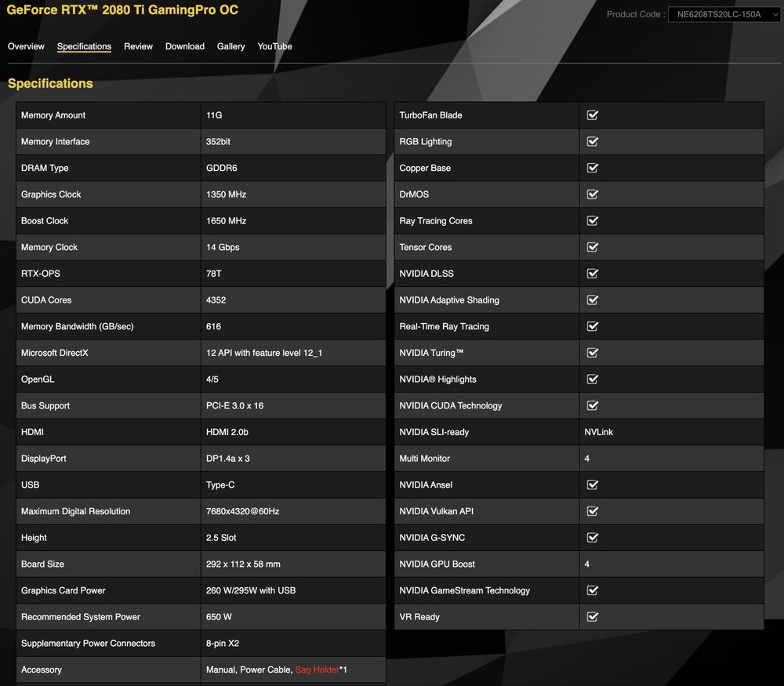This screenshot has height=686, width=784.
Task: Click the DrMOS check icon
Action: tap(593, 194)
